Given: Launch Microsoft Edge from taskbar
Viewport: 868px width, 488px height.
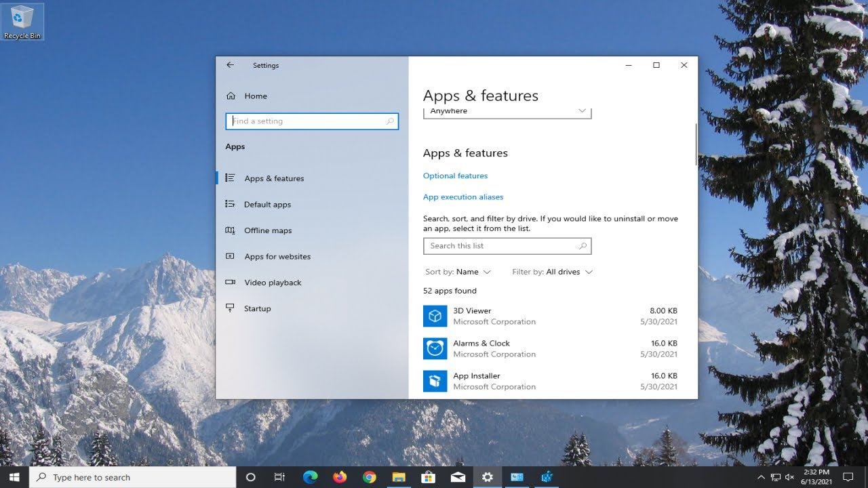Looking at the screenshot, I should tap(310, 477).
